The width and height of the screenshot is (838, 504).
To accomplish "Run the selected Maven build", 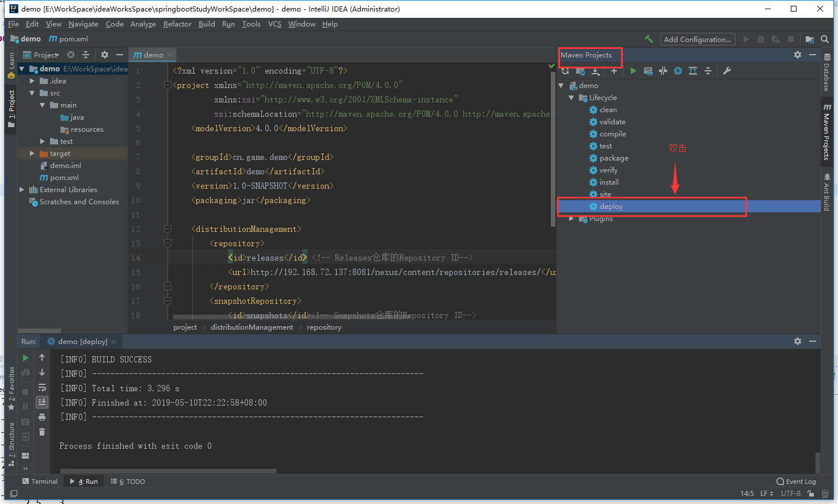I will [x=633, y=71].
